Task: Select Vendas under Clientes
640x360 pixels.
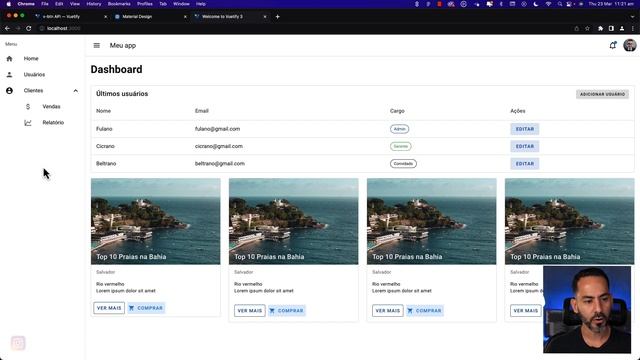Action: coord(51,107)
